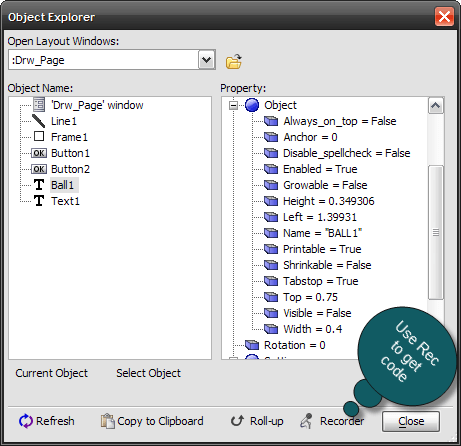Screen dimensions: 461x446
Task: Close the Object Explorer window
Action: [444, 16]
